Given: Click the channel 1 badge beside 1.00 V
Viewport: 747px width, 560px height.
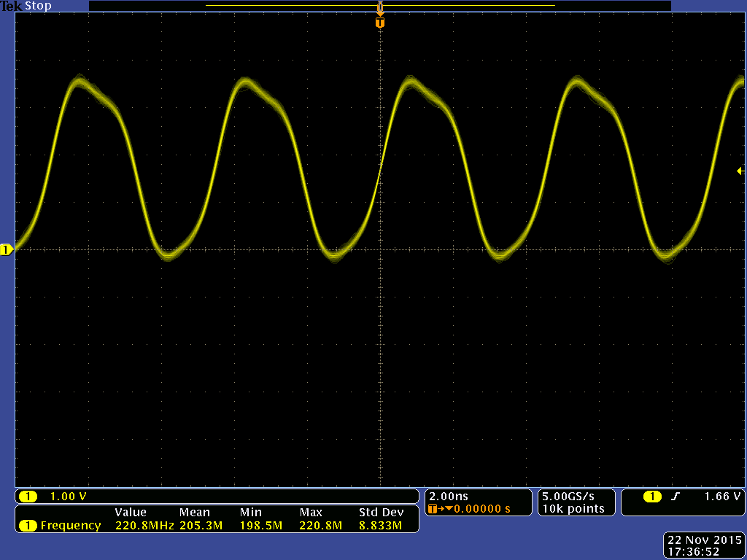Looking at the screenshot, I should click(28, 497).
